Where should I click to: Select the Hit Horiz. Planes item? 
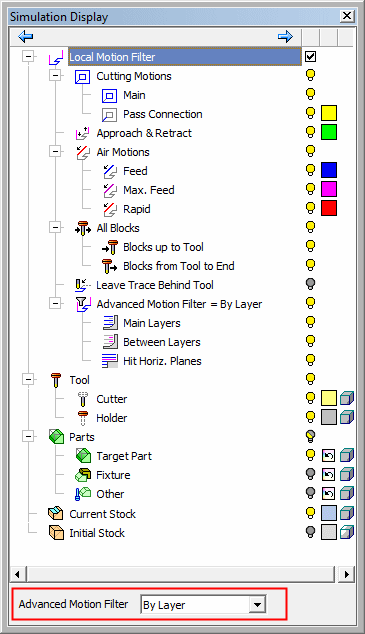coord(162,361)
